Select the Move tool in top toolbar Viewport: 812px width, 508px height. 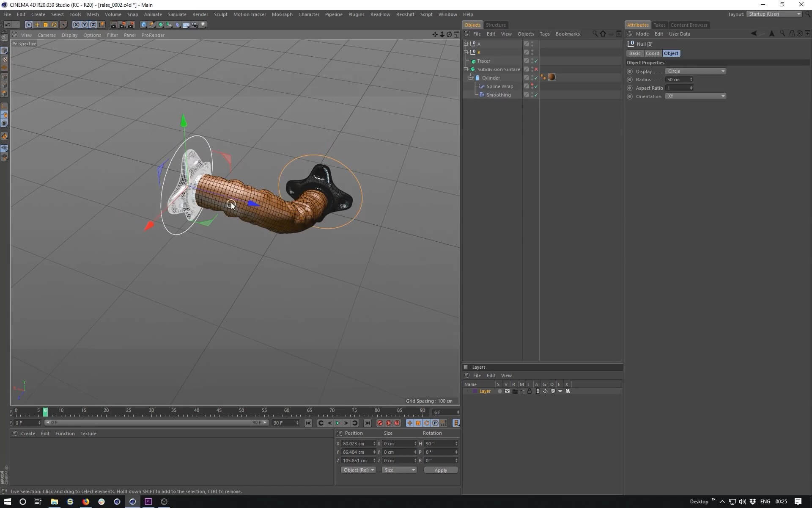click(x=37, y=25)
